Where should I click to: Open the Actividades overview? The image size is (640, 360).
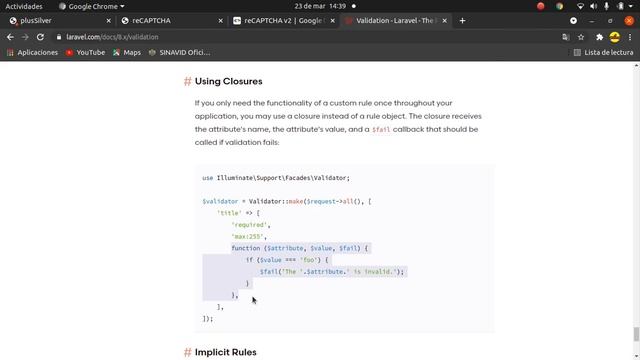[24, 7]
